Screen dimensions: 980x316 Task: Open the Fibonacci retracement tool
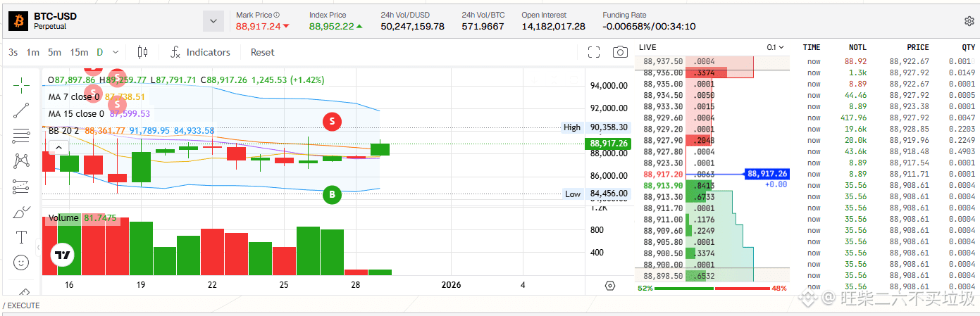pyautogui.click(x=21, y=135)
